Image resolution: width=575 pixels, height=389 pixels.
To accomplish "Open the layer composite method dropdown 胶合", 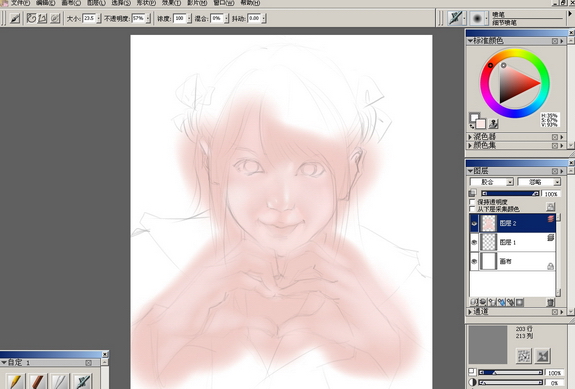I will [491, 182].
